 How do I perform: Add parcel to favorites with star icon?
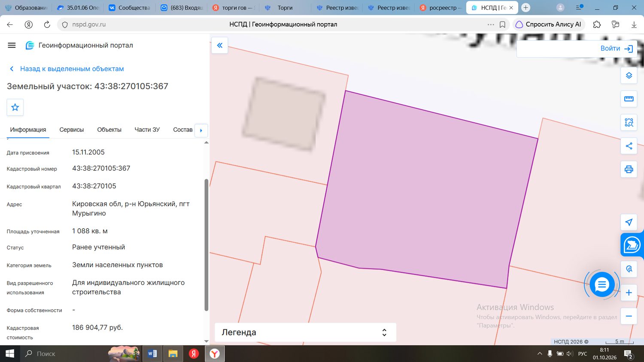[x=15, y=107]
